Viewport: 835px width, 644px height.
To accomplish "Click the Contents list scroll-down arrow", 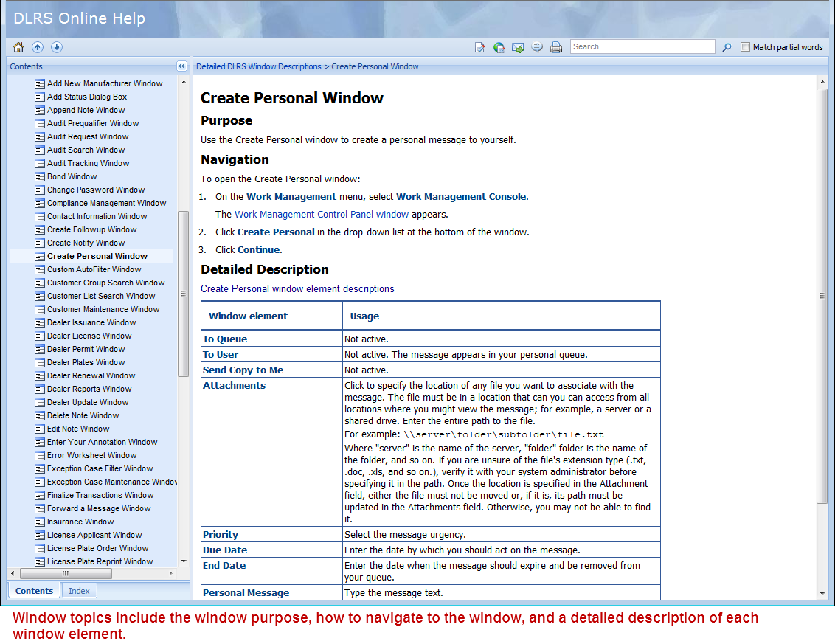I will pos(184,561).
